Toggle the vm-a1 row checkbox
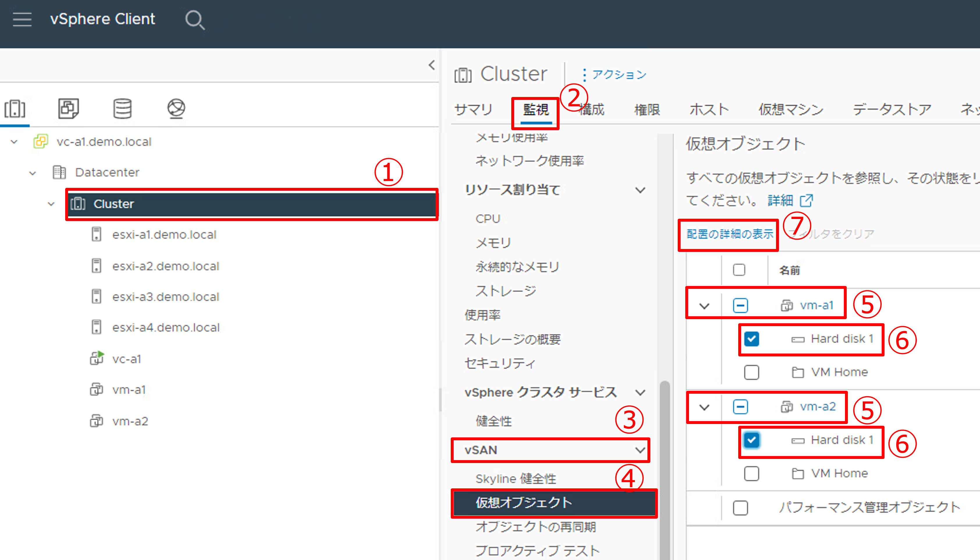This screenshot has width=980, height=560. (740, 305)
